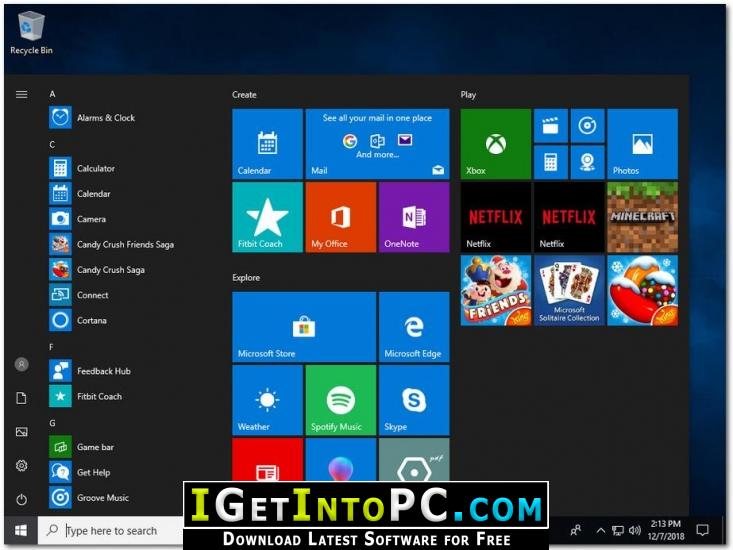Open the Xbox tile
Viewport: 733px width, 550px height.
496,144
